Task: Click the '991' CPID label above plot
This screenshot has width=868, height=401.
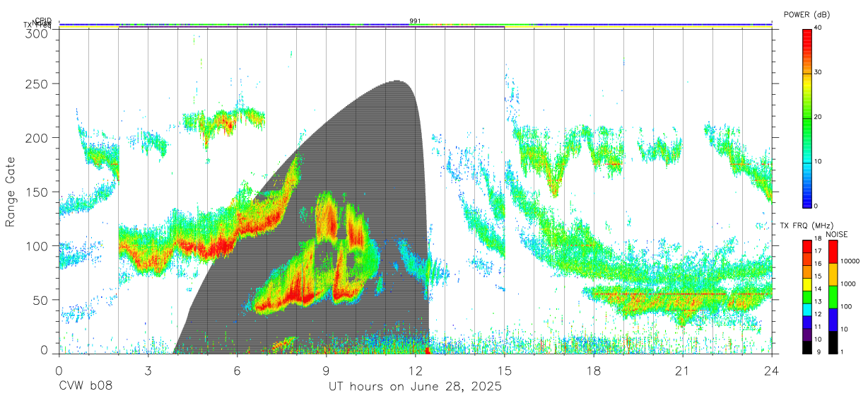Action: pos(415,21)
